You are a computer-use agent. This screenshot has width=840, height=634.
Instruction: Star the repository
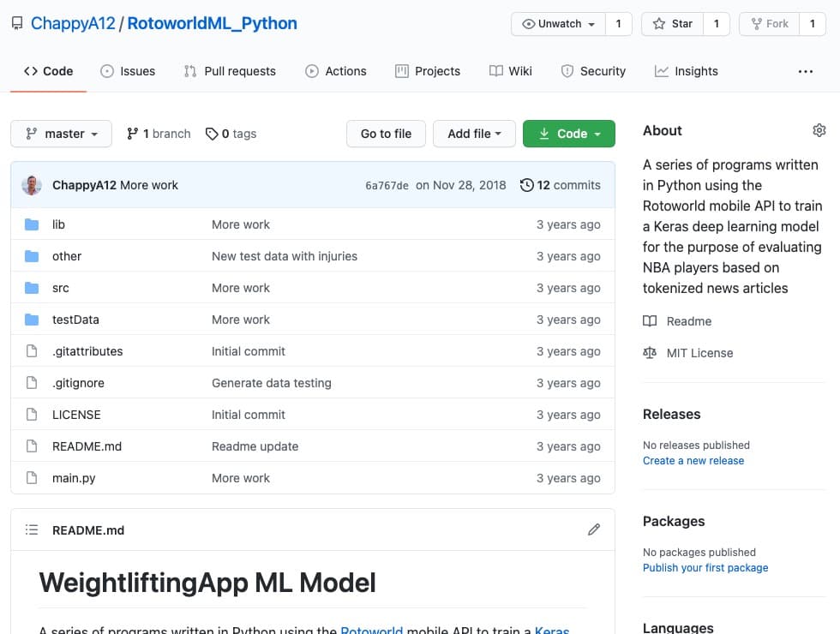673,24
